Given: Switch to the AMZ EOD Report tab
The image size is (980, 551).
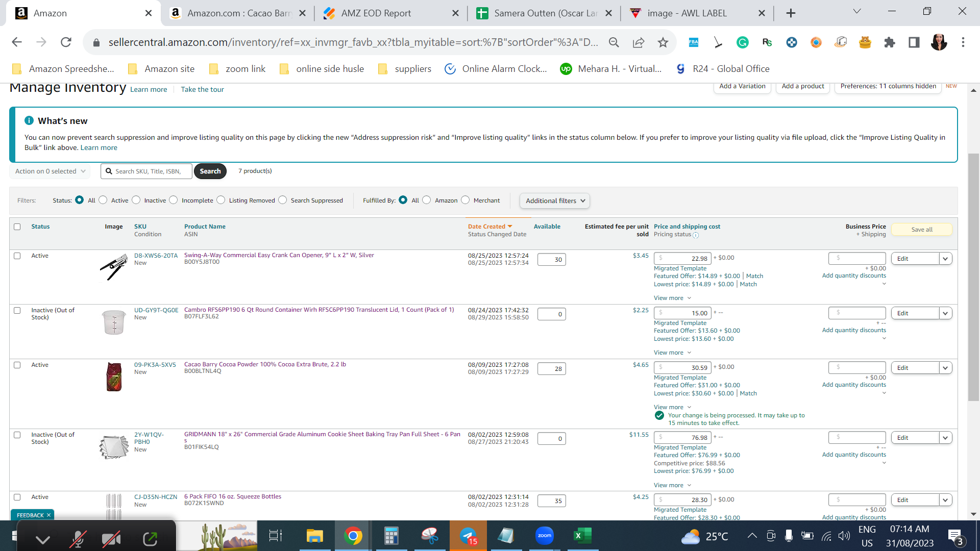Looking at the screenshot, I should point(391,13).
